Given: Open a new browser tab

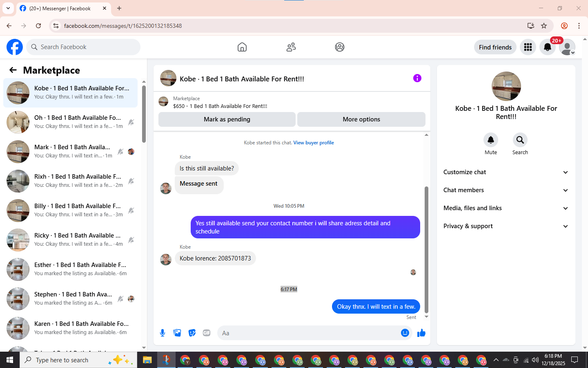Looking at the screenshot, I should point(119,8).
